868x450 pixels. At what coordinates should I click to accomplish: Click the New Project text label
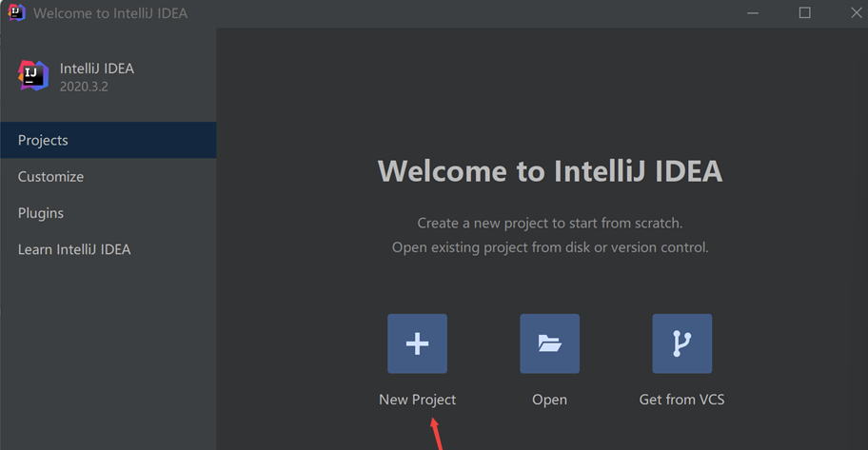pyautogui.click(x=418, y=400)
